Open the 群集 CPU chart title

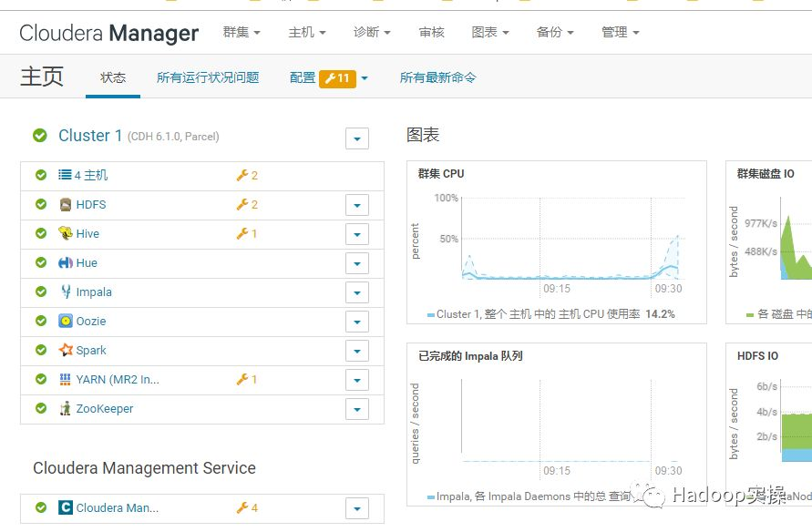click(441, 174)
